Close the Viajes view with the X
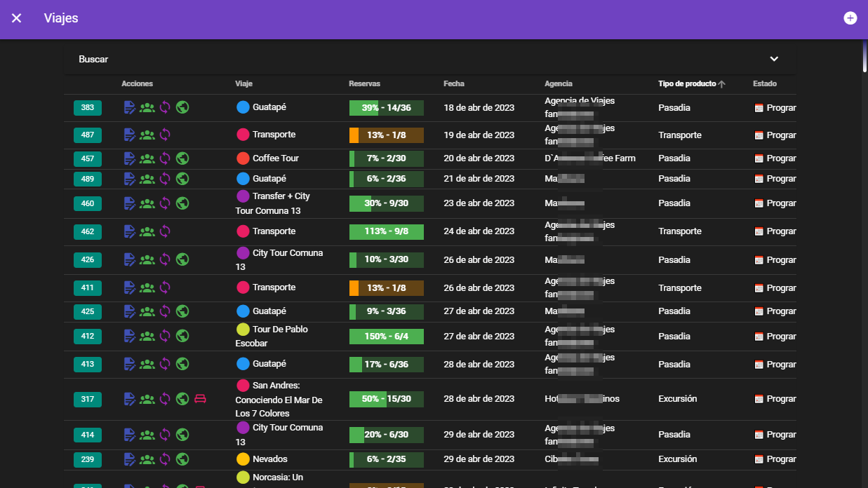The height and width of the screenshot is (488, 868). click(x=17, y=18)
